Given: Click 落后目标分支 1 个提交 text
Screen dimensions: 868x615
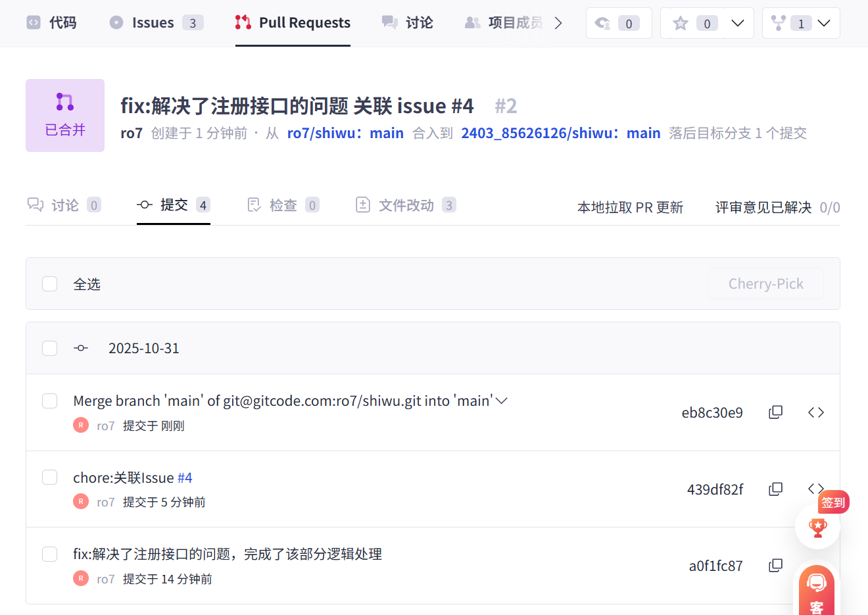Looking at the screenshot, I should [738, 133].
